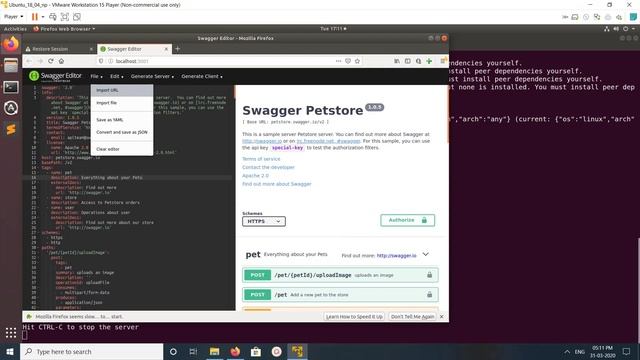Open the Schemes HTTPS dropdown

(264, 221)
